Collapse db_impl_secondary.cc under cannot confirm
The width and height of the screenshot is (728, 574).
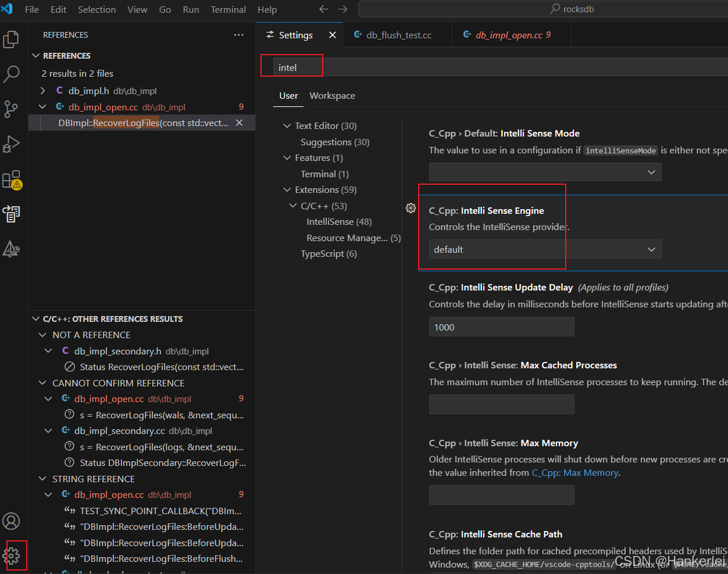click(48, 430)
